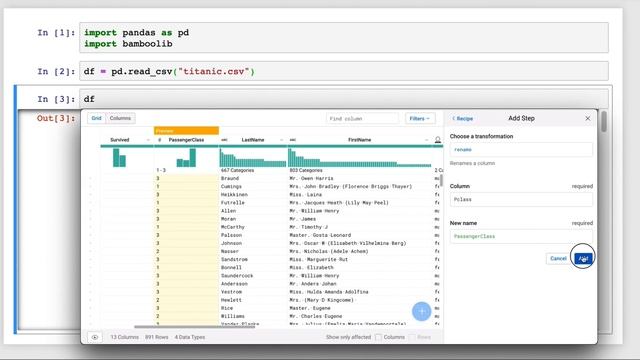Open the transformation chooser showing rename

click(x=521, y=150)
